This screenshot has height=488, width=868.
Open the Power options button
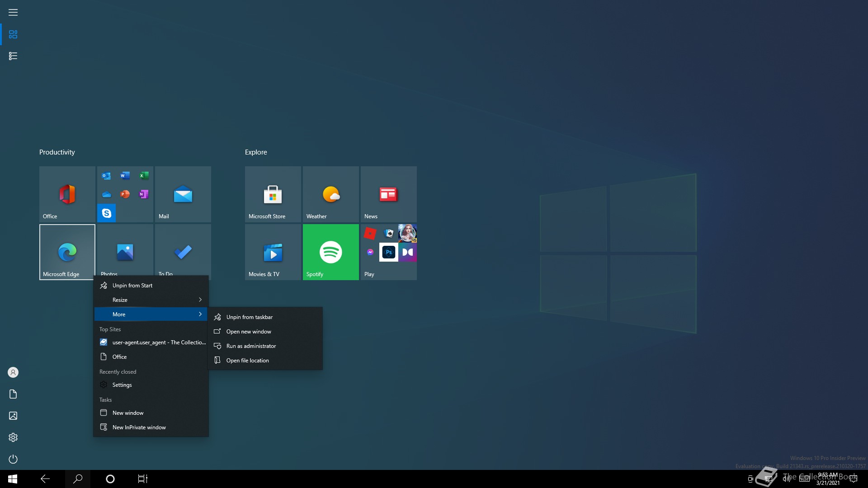pyautogui.click(x=13, y=459)
